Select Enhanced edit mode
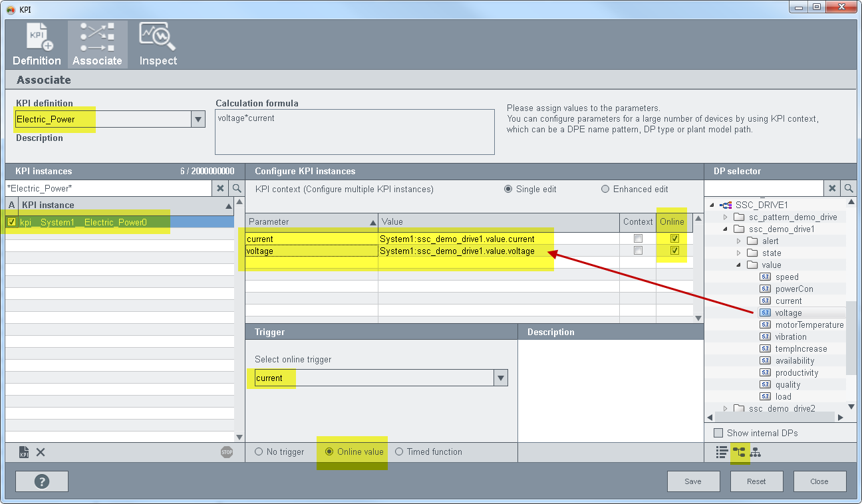The image size is (862, 504). point(605,189)
